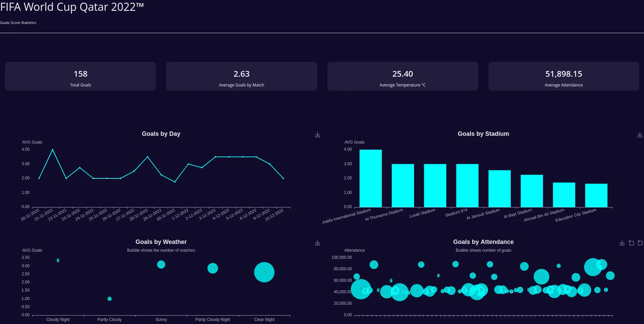The height and width of the screenshot is (324, 644).
Task: Click the Education City Stadium bar
Action: tap(596, 195)
